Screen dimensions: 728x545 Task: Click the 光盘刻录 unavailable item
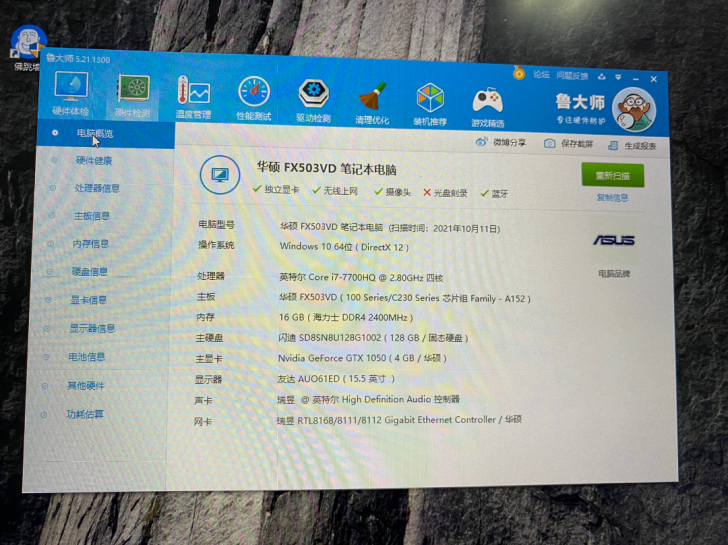tap(445, 193)
